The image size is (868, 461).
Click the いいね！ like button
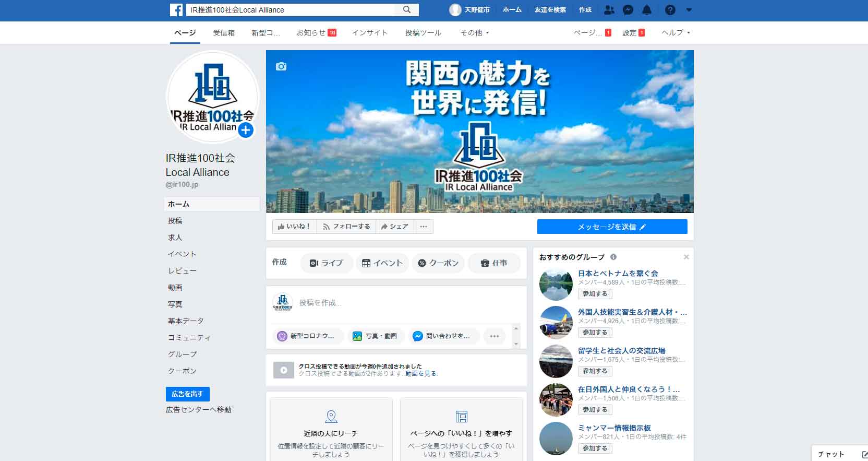(294, 227)
